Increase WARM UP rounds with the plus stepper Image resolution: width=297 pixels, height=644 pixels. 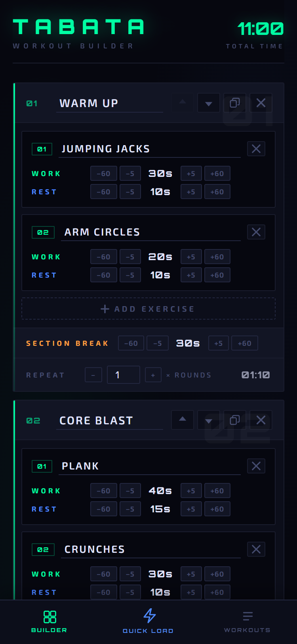[153, 374]
